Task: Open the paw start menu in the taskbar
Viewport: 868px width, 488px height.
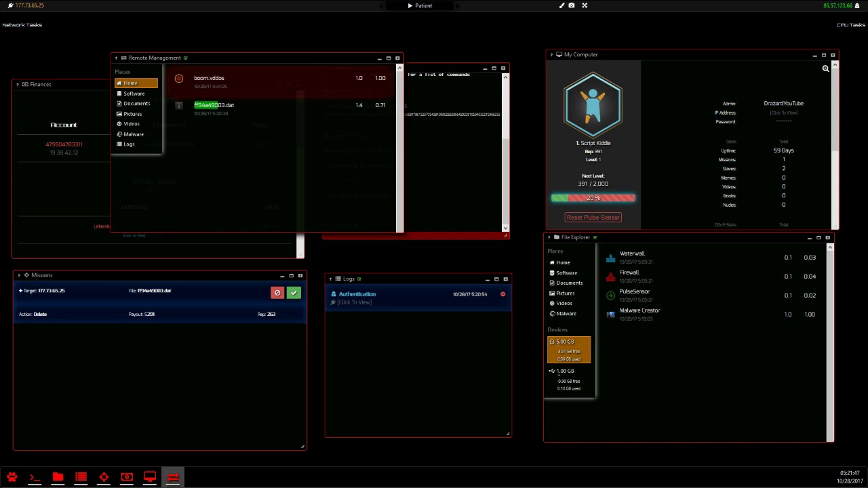Action: (x=12, y=477)
